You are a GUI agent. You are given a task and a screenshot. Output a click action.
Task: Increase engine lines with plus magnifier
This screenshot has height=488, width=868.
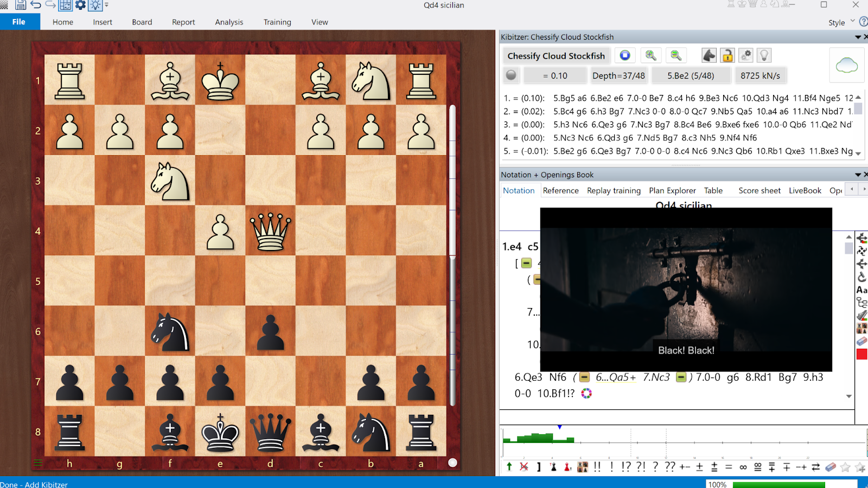click(650, 55)
